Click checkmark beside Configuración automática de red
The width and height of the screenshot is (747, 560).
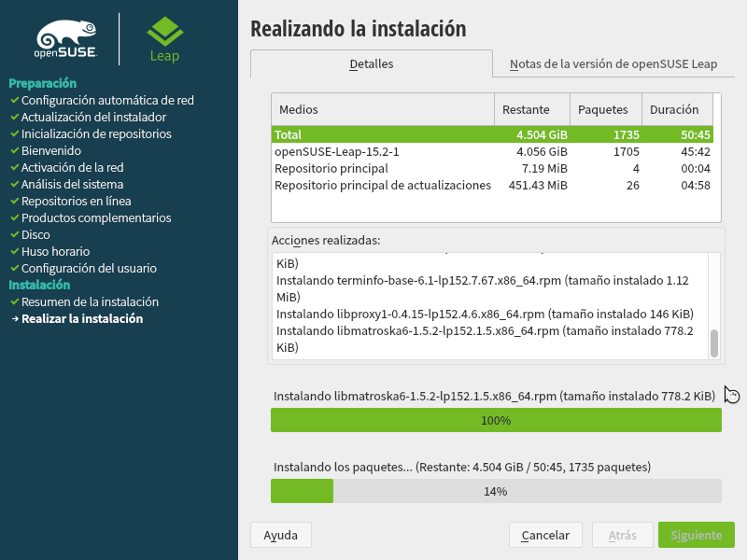(15, 100)
